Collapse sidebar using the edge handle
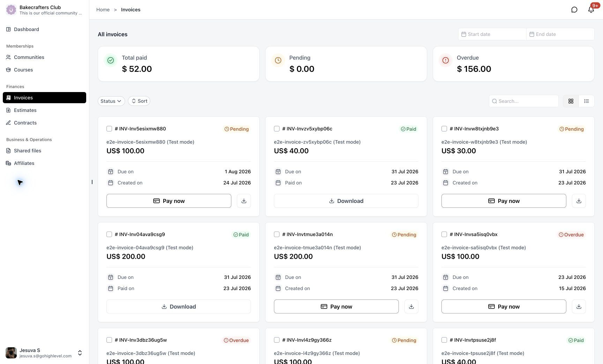The width and height of the screenshot is (603, 364). click(92, 182)
